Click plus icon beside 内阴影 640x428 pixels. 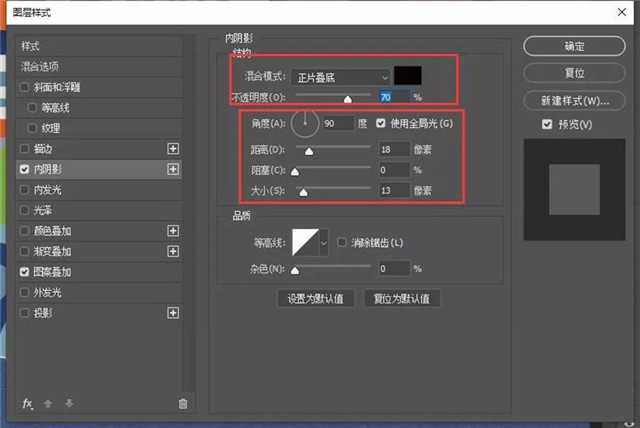pos(172,170)
